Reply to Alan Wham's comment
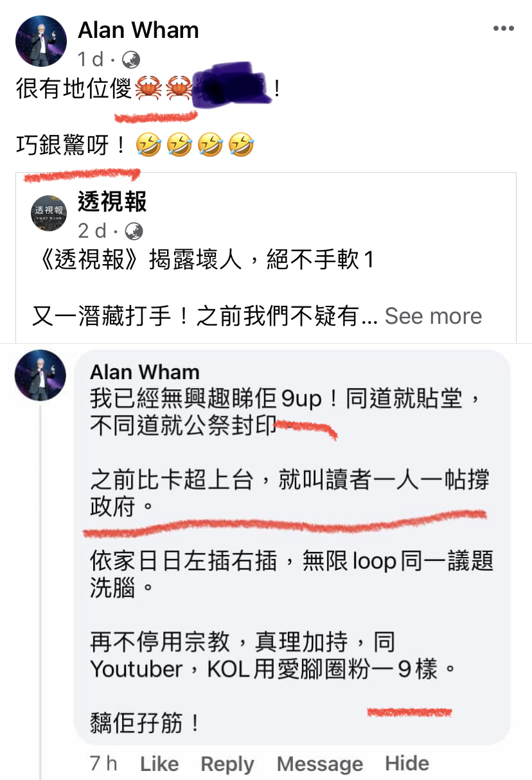Screen dimensions: 532x780 227,764
